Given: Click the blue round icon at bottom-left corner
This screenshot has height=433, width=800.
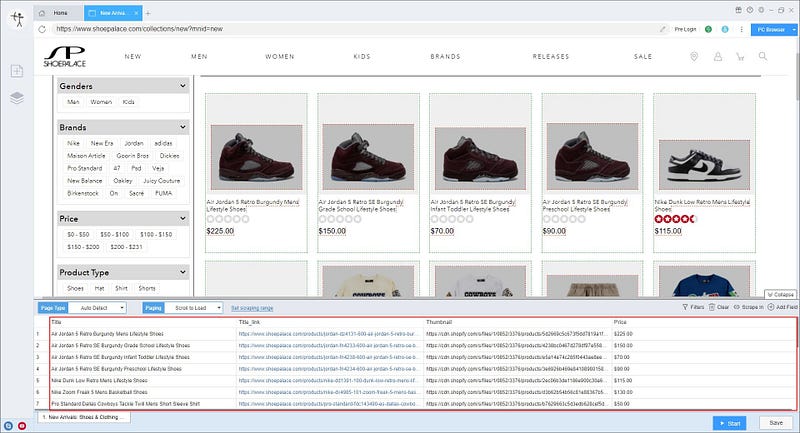Looking at the screenshot, I should (x=8, y=425).
